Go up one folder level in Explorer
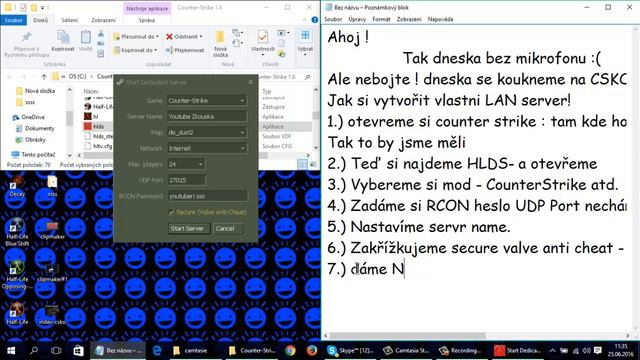Viewport: 640px width, 360px height. click(44, 76)
